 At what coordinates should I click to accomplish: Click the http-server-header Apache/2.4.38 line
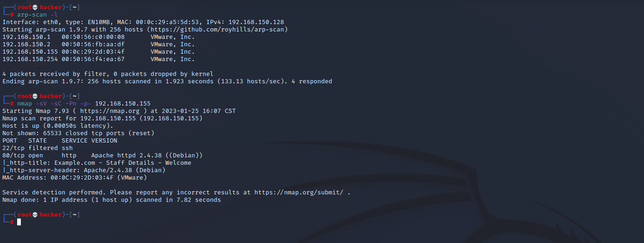point(84,170)
